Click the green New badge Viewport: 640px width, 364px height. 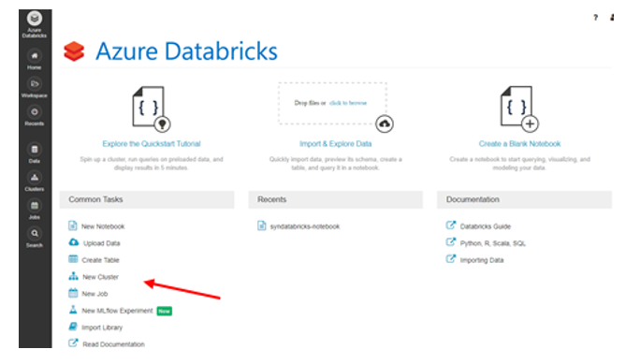click(164, 311)
